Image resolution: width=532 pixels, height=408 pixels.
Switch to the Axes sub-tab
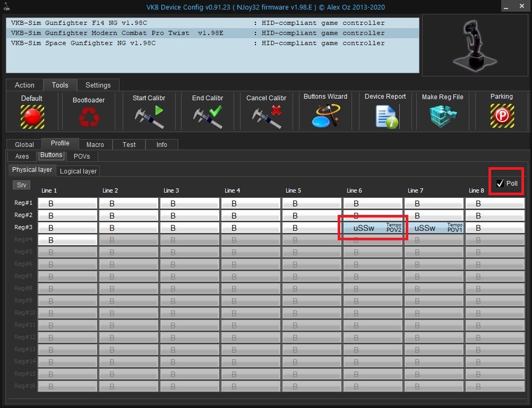tap(22, 157)
